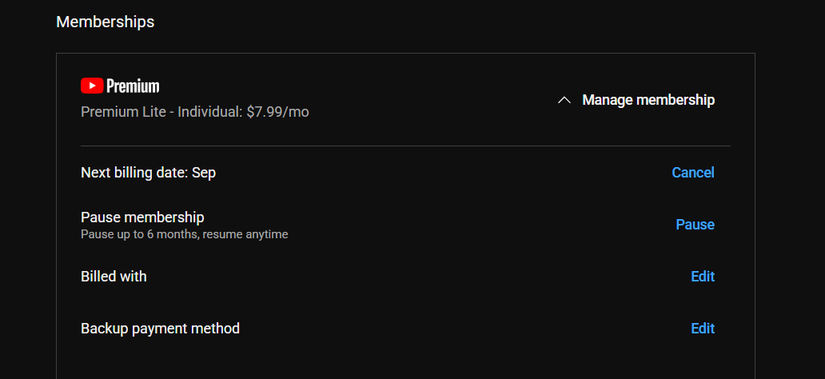Click the Billed with row label
The image size is (825, 379).
click(114, 276)
